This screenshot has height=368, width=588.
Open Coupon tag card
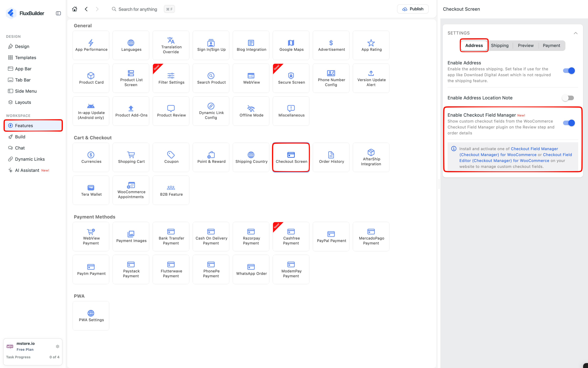[171, 157]
